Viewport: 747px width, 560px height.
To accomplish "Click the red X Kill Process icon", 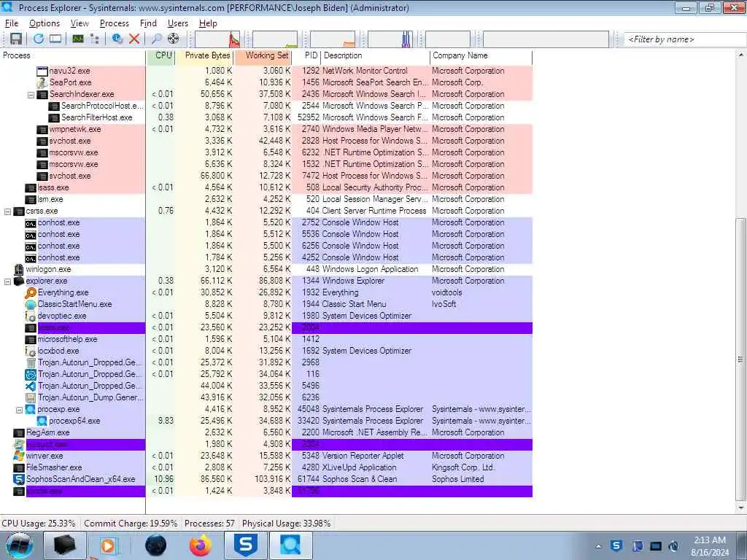I will coord(134,39).
